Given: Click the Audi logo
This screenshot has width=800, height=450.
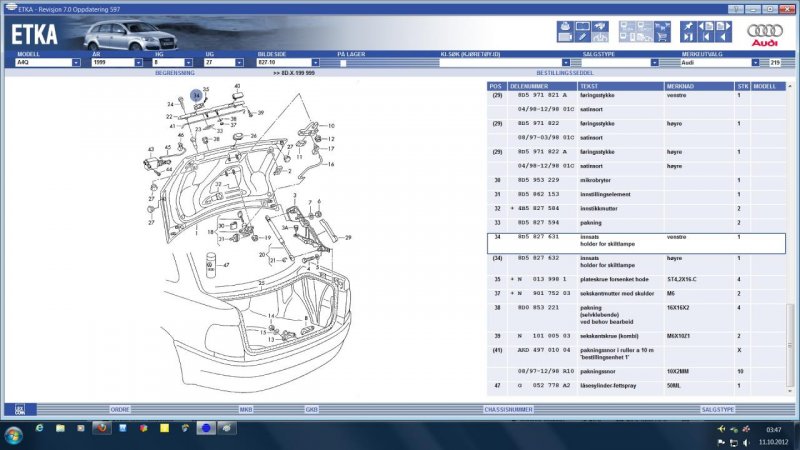Looking at the screenshot, I should pos(765,34).
